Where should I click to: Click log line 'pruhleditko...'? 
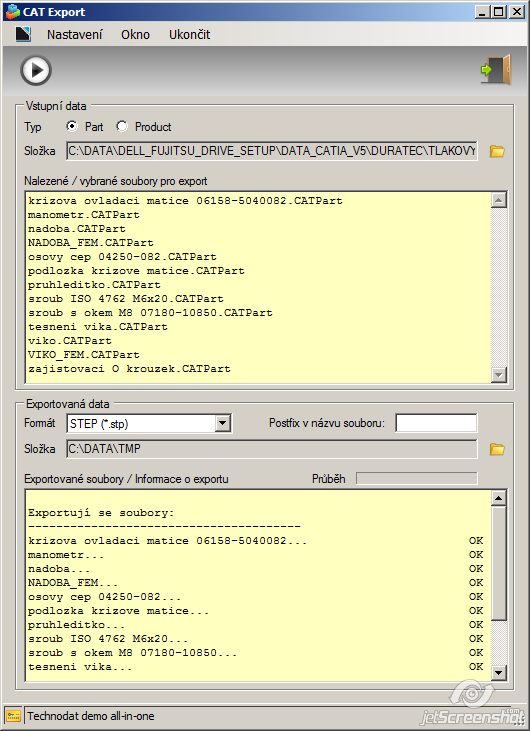[76, 625]
